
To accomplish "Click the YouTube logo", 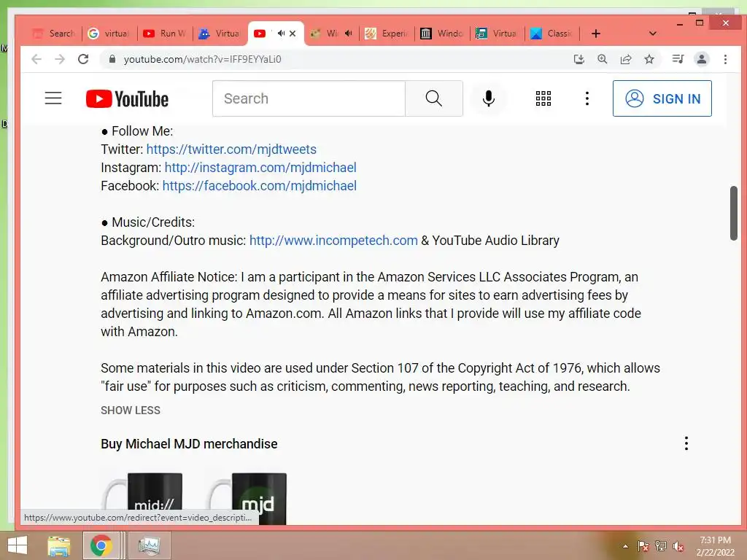I will coord(127,98).
